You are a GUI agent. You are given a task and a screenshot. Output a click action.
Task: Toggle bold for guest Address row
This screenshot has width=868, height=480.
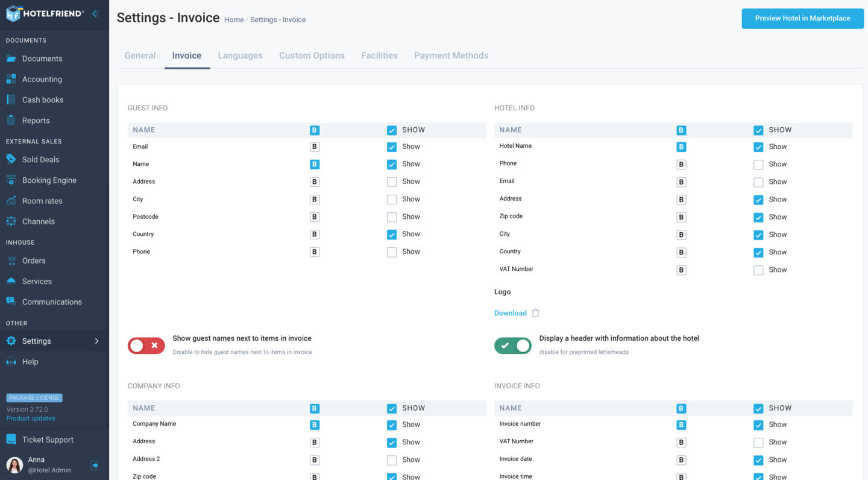[315, 182]
